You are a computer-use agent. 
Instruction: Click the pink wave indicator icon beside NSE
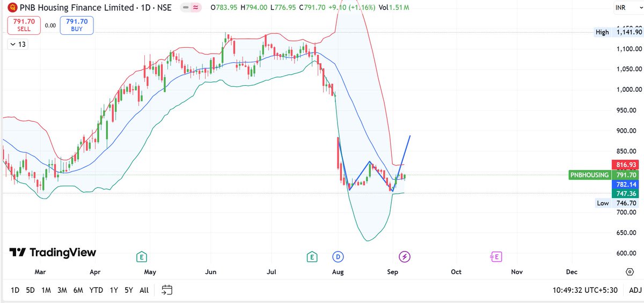point(195,8)
